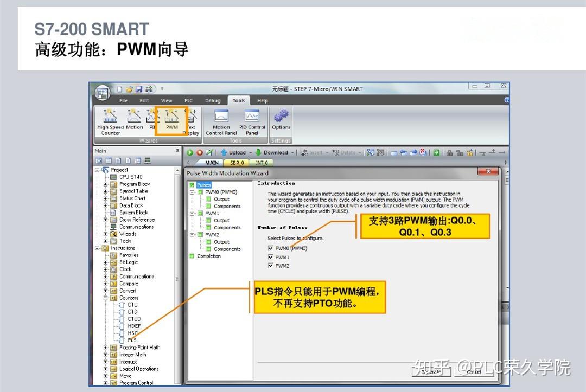Select the HSC instruction

point(132,333)
